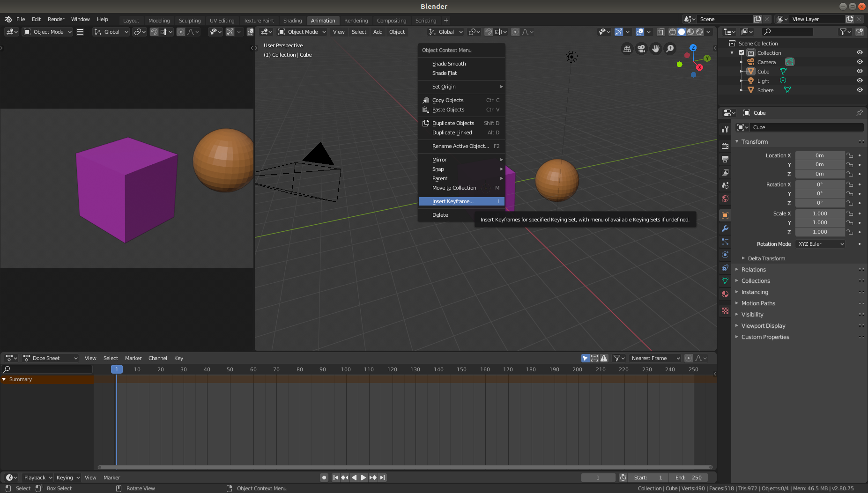
Task: Click the Z axis on the navigation gizmo
Action: tap(693, 48)
